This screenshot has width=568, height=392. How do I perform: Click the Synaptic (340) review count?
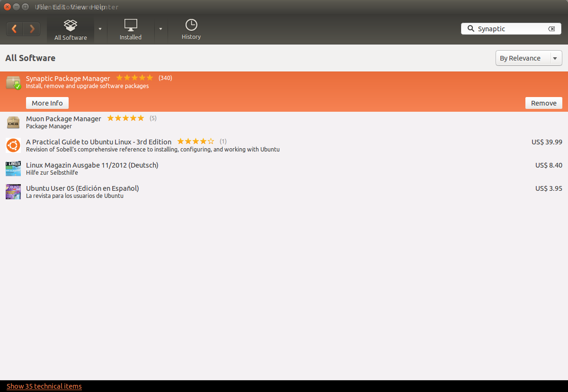pyautogui.click(x=165, y=78)
